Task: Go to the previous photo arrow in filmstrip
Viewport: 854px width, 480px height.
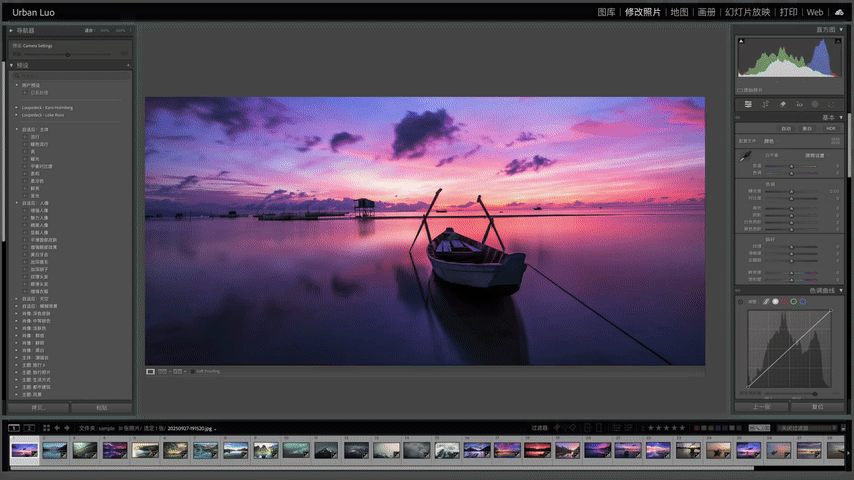Action: pyautogui.click(x=56, y=428)
